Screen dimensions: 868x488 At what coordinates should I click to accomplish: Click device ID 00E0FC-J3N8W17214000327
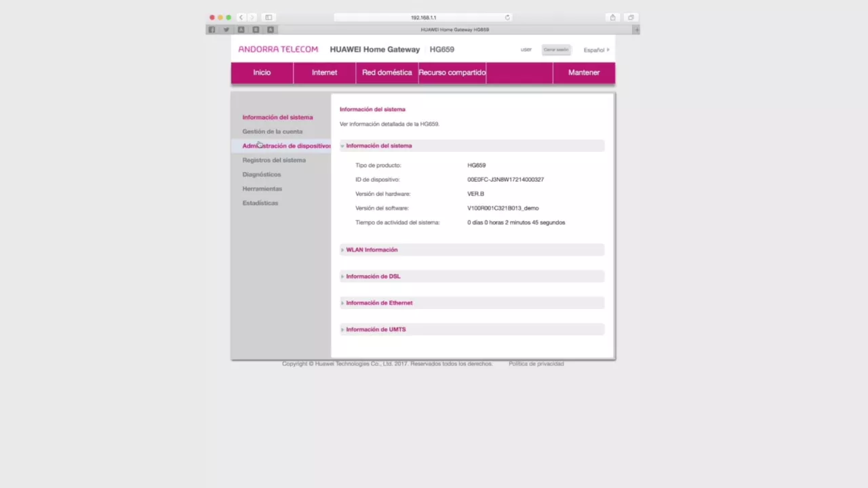[505, 180]
